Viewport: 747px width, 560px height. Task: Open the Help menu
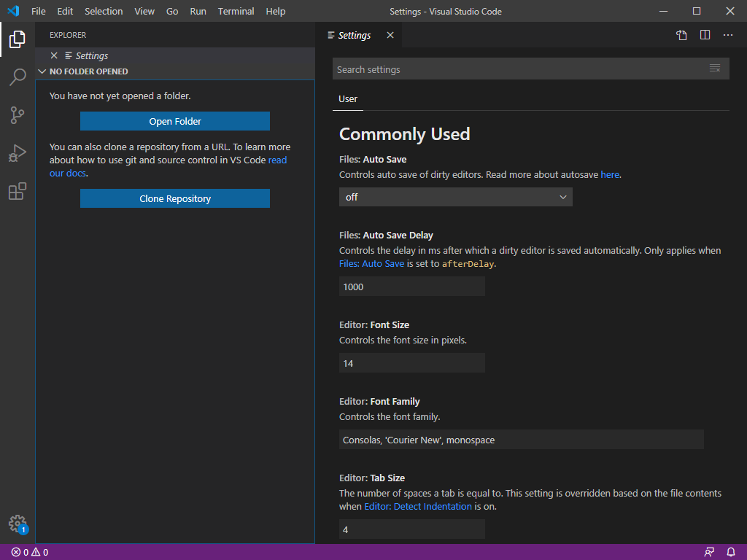(275, 11)
